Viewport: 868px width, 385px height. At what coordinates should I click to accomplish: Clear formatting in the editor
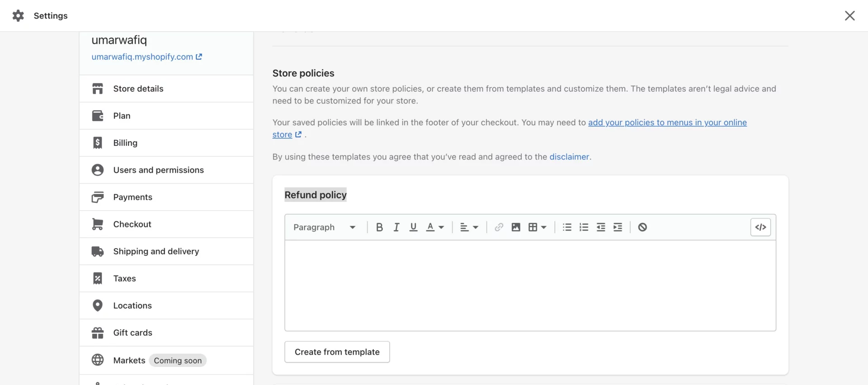pos(642,227)
